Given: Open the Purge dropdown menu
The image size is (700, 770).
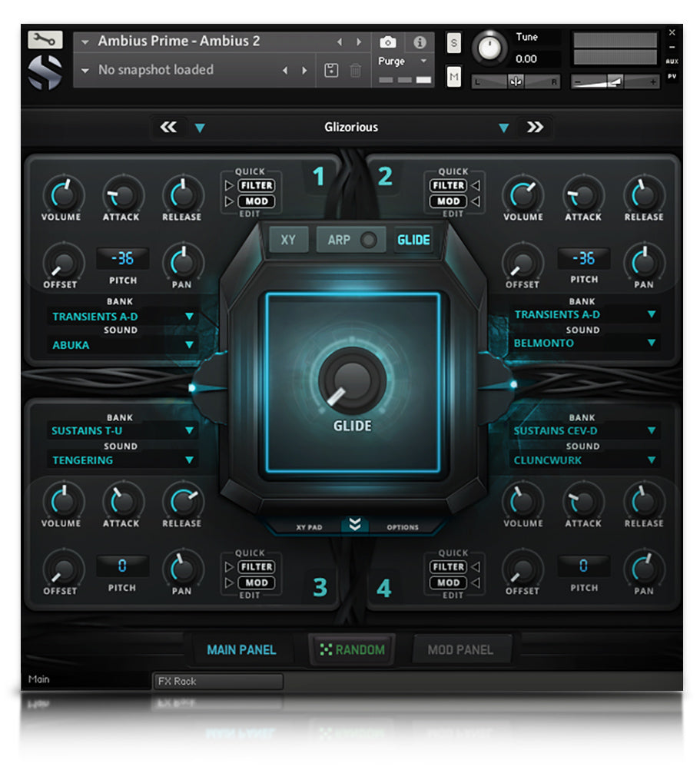Looking at the screenshot, I should coord(404,61).
